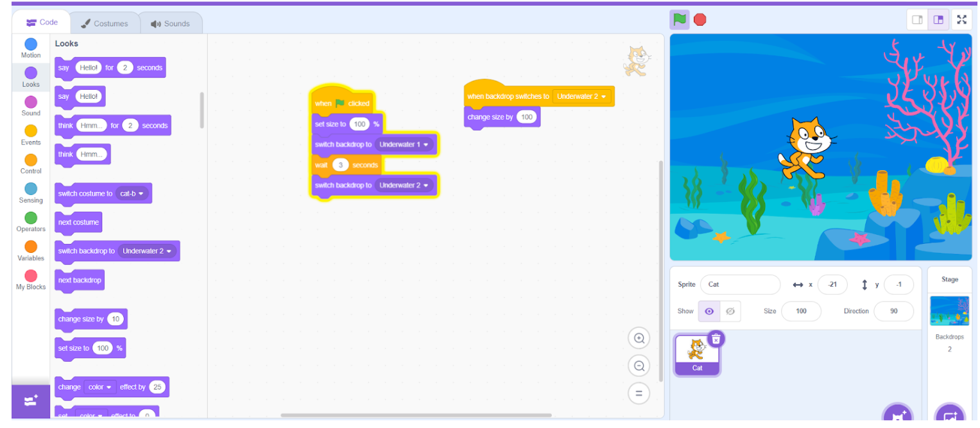The height and width of the screenshot is (428, 980).
Task: Open the My Blocks category
Action: (31, 280)
